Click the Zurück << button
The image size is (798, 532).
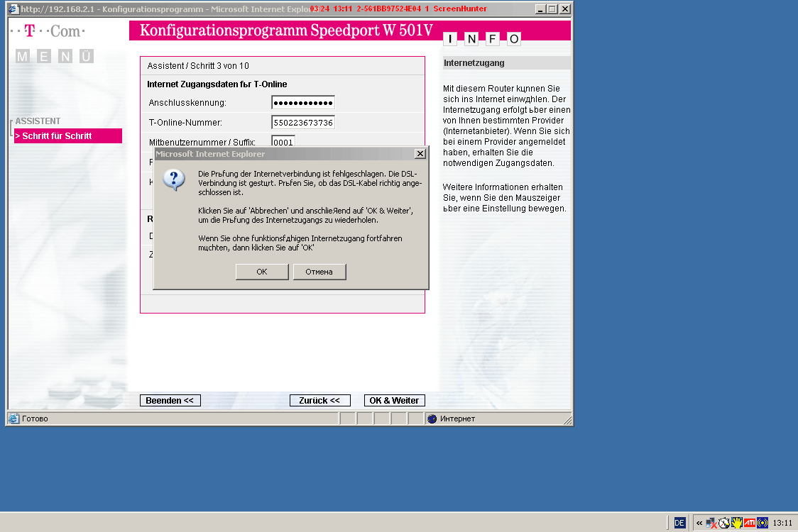(319, 400)
